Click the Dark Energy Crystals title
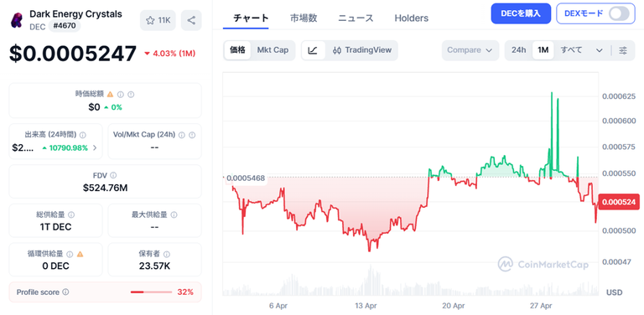This screenshot has height=315, width=644. point(75,13)
